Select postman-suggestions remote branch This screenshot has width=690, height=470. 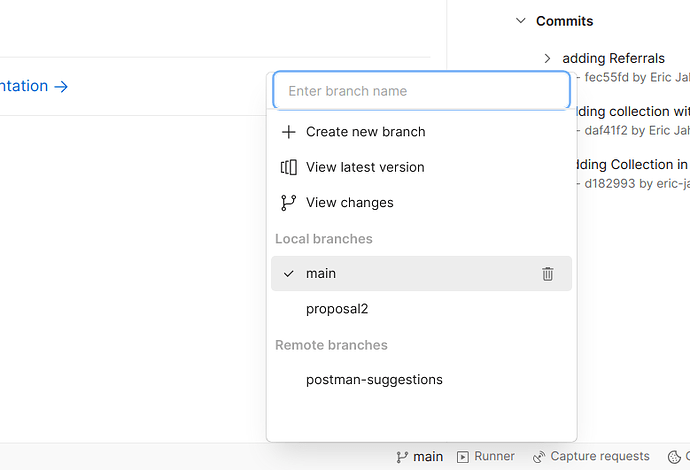[374, 380]
